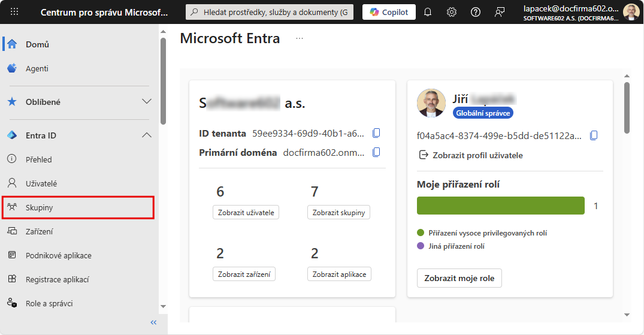
Task: Click the groups count 7
Action: [x=315, y=192]
